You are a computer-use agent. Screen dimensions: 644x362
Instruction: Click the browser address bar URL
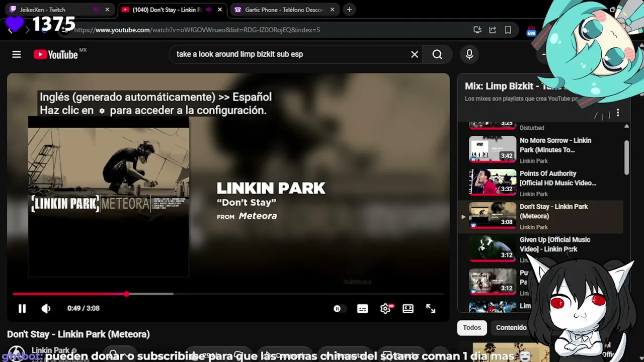pos(197,30)
